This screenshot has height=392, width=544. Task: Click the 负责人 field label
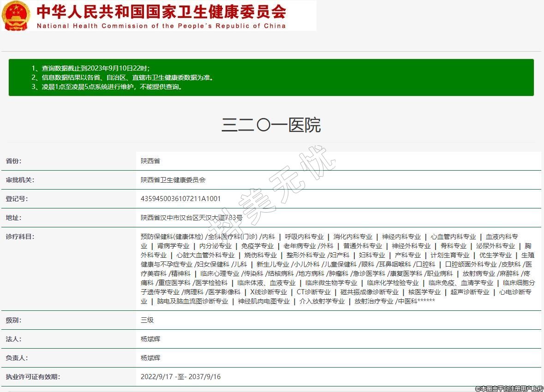pos(17,358)
